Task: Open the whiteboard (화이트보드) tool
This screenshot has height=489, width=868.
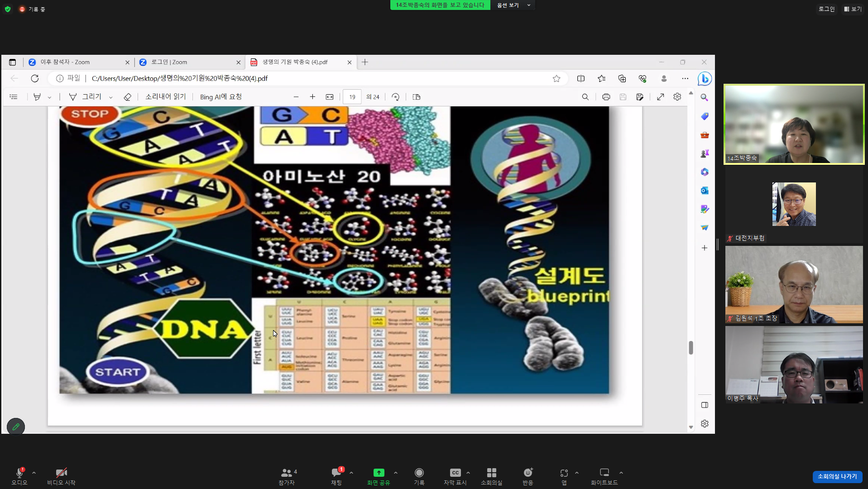Action: tap(604, 476)
